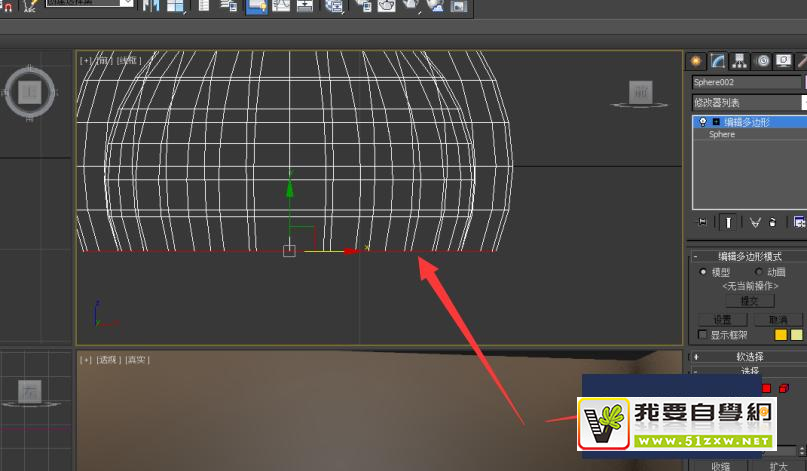Select the Sphere base object in stack
The image size is (807, 471).
(722, 134)
